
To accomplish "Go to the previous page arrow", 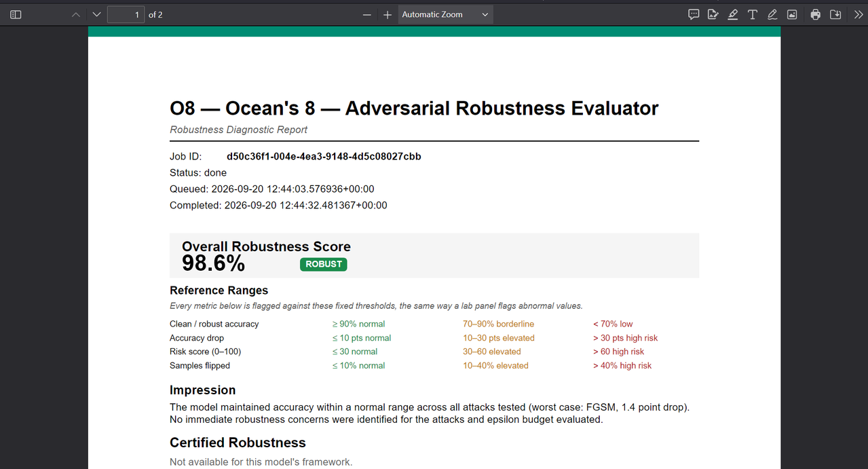I will pyautogui.click(x=76, y=14).
